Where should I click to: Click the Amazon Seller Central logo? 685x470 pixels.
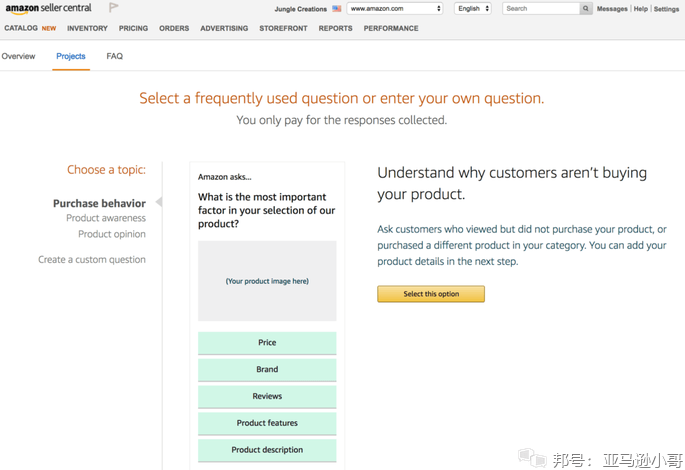click(48, 8)
